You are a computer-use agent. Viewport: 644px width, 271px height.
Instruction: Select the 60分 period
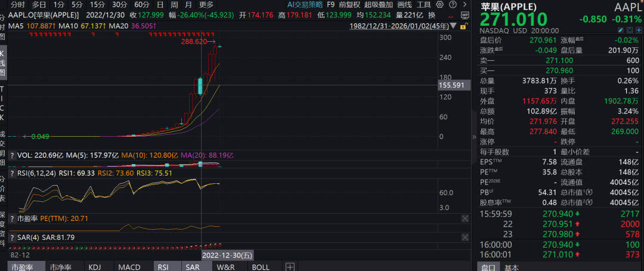pyautogui.click(x=141, y=4)
